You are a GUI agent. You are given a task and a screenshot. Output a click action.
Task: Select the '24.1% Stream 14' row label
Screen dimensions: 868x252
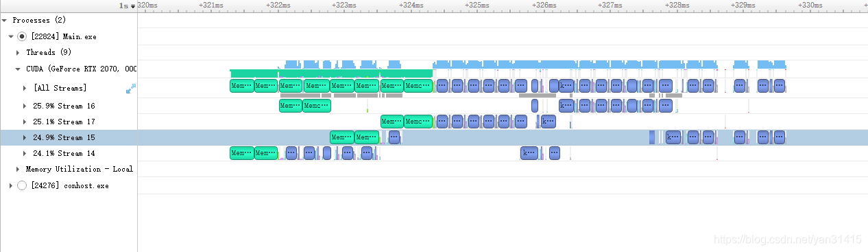click(x=64, y=153)
